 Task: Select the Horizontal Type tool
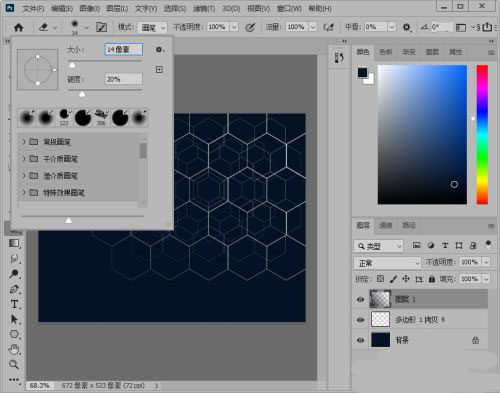coord(14,304)
